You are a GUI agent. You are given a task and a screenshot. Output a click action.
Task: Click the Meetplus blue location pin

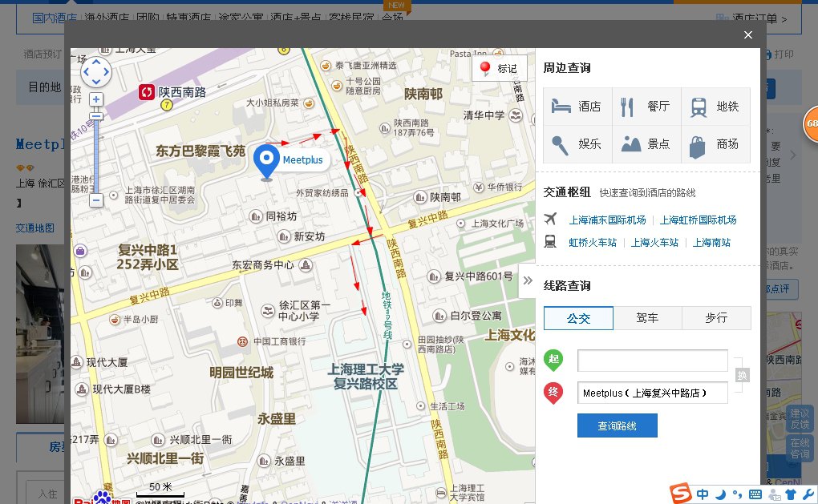tap(266, 162)
